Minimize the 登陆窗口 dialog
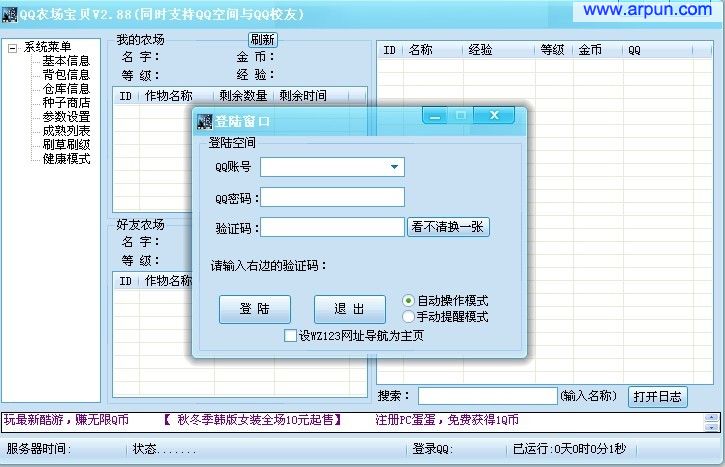The height and width of the screenshot is (467, 725). pyautogui.click(x=435, y=116)
